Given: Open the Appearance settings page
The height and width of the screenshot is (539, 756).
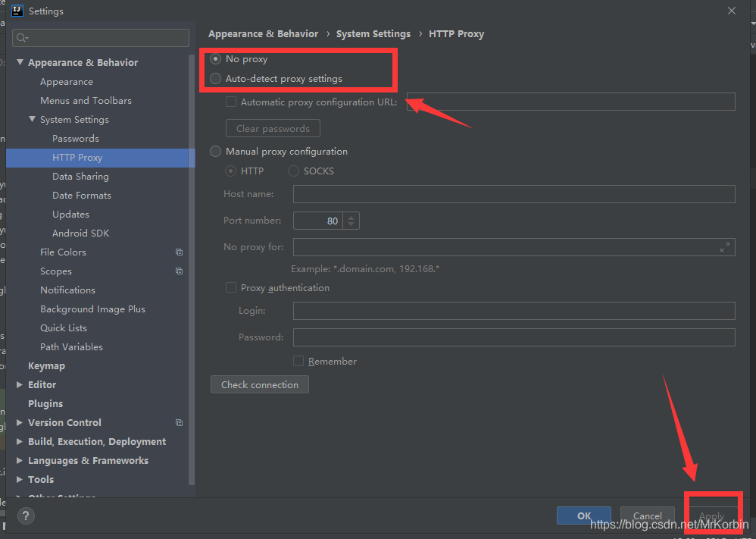Looking at the screenshot, I should [67, 82].
